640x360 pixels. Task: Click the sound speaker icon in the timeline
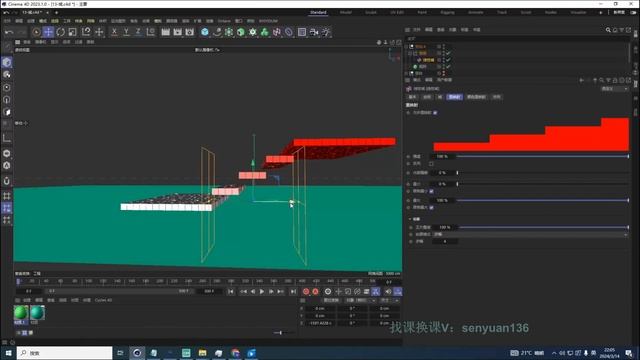(388, 291)
